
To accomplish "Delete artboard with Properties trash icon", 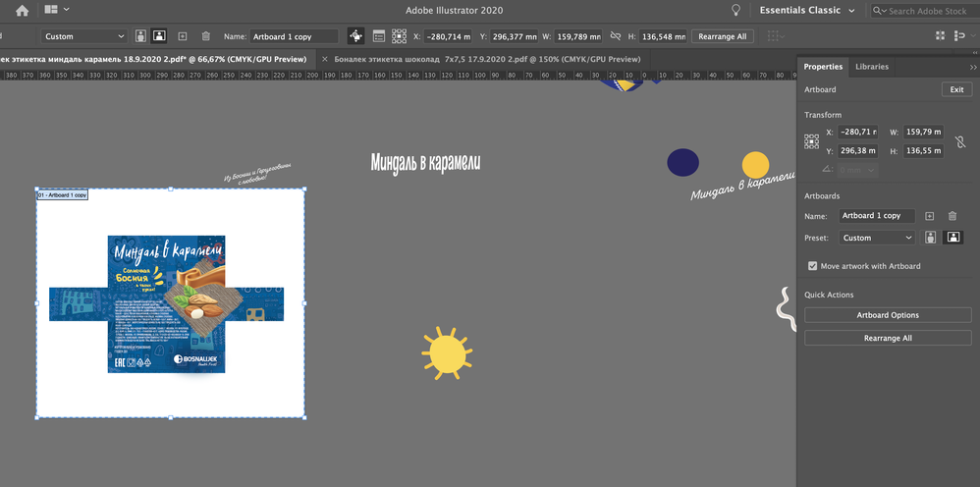I will coord(953,216).
